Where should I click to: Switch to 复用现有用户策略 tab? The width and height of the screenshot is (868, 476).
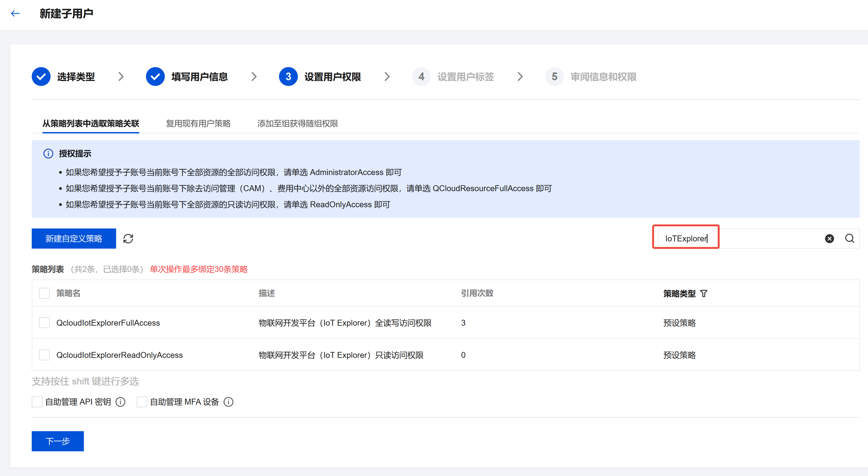pos(198,123)
